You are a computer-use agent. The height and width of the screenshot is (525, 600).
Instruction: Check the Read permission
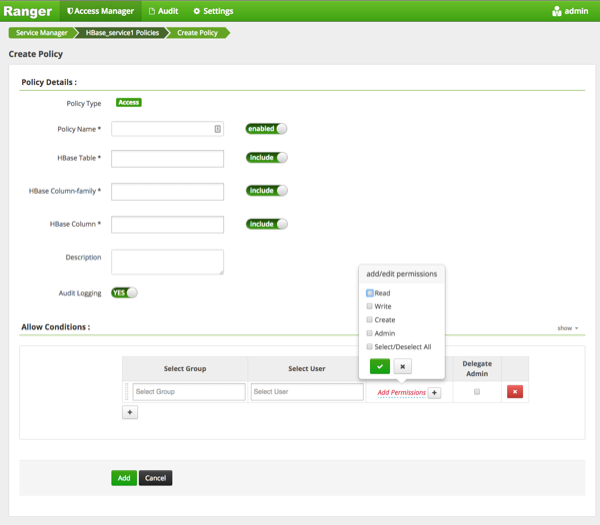tap(370, 293)
